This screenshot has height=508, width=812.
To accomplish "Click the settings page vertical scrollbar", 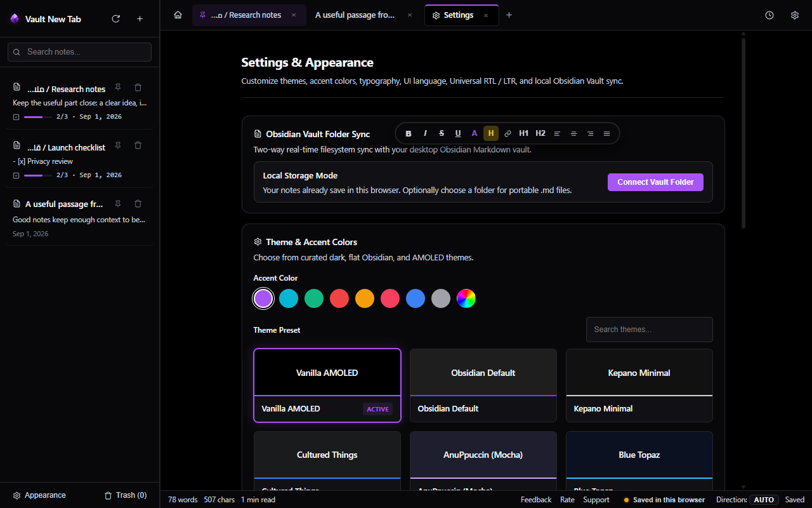I will tap(743, 133).
